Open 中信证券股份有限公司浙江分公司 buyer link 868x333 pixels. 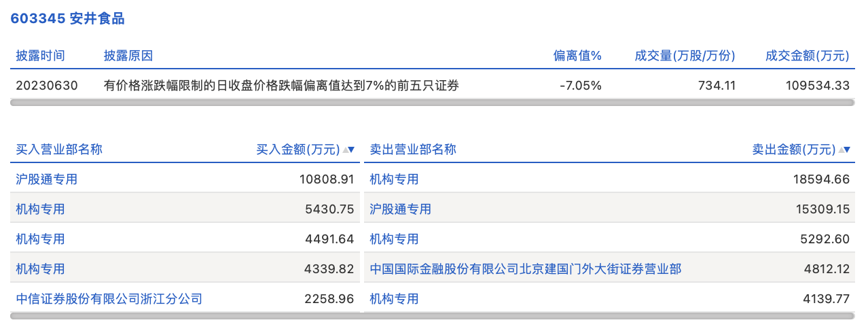[109, 298]
